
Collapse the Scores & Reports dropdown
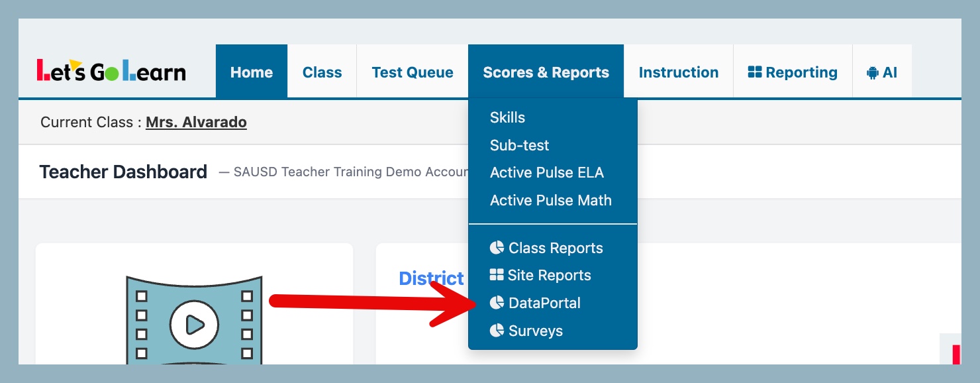pos(546,72)
